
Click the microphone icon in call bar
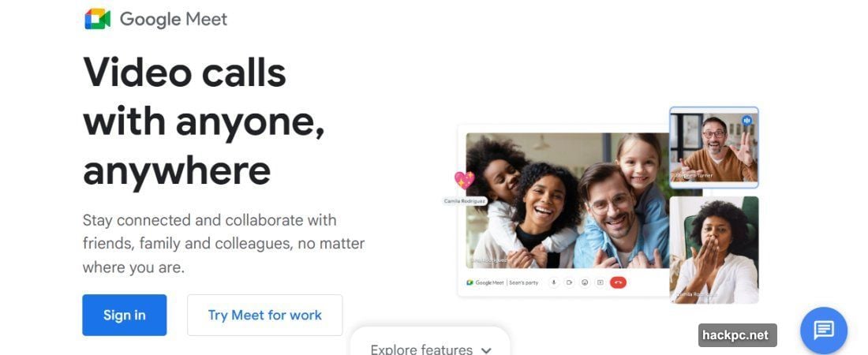tap(553, 282)
